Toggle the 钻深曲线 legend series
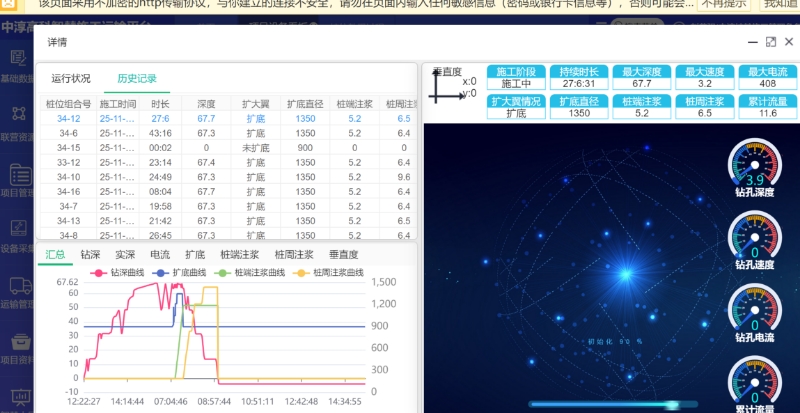The width and height of the screenshot is (800, 413). pos(120,273)
